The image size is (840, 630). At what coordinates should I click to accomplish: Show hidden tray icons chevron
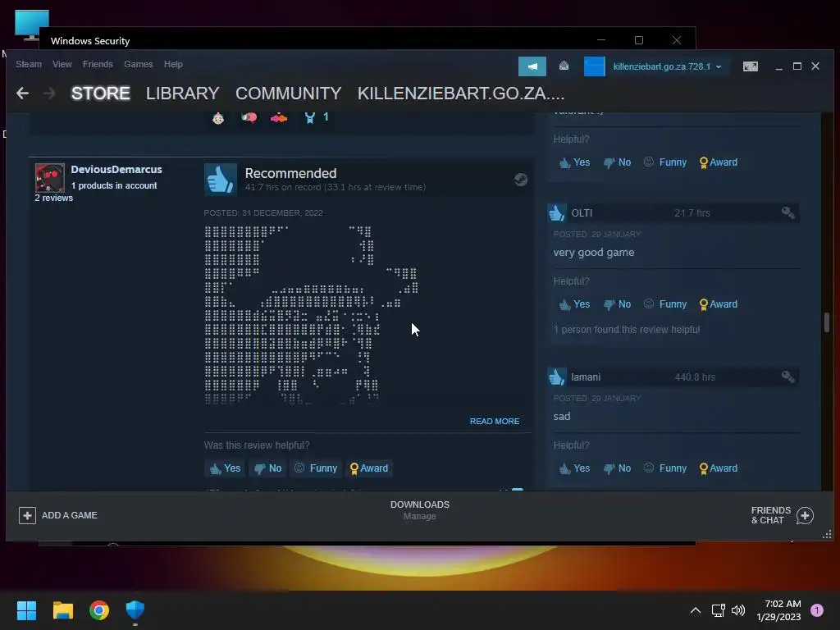(x=696, y=610)
